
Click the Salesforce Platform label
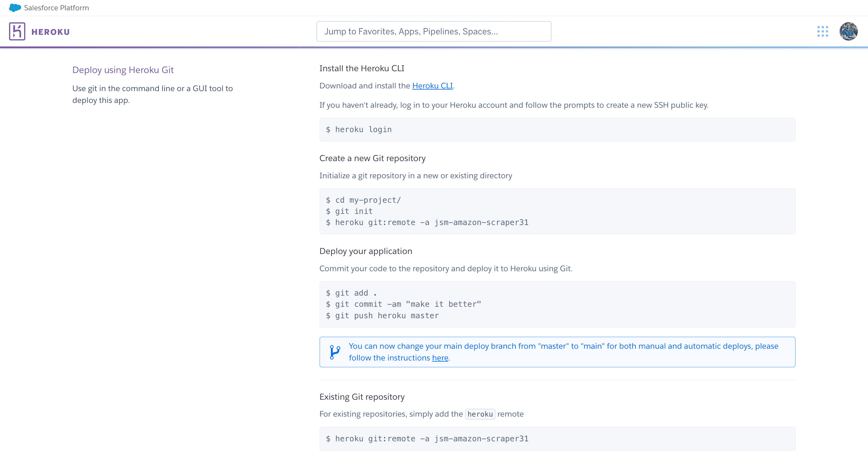56,8
